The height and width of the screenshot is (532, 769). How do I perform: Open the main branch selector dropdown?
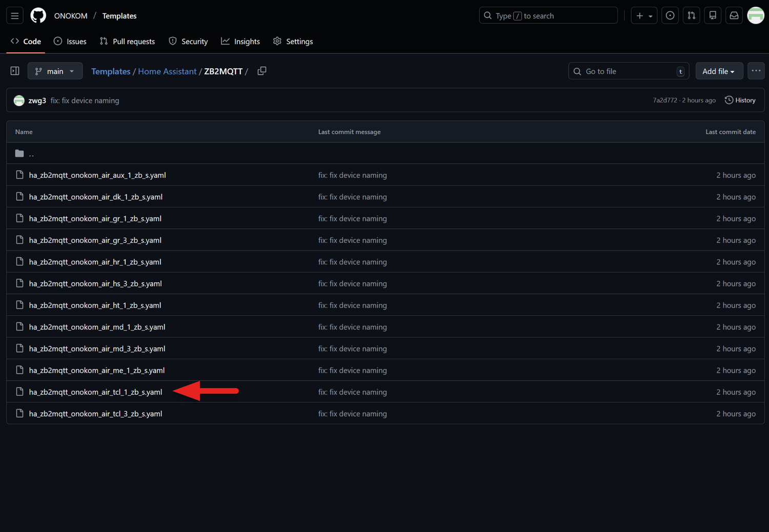[x=55, y=71]
